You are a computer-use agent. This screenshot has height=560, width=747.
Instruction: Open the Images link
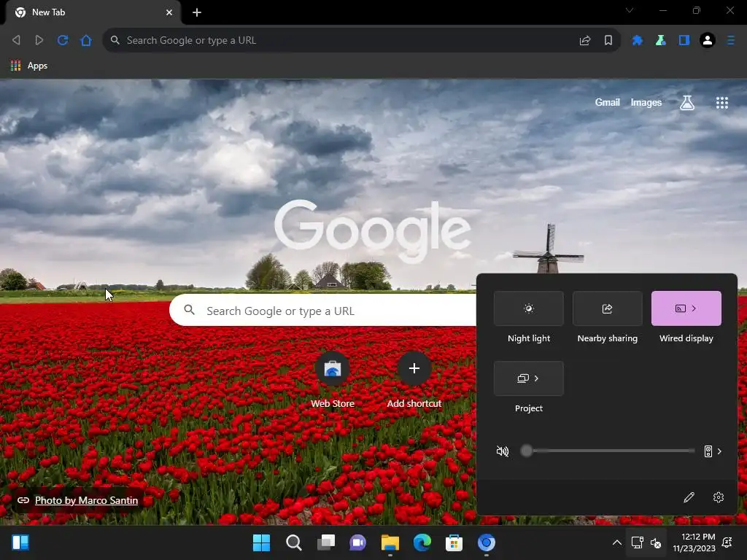click(646, 102)
